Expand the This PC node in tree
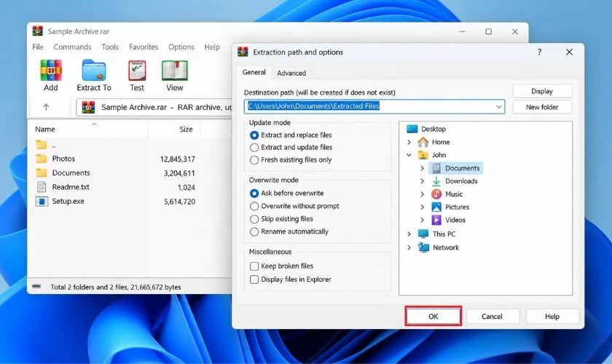 coord(409,234)
